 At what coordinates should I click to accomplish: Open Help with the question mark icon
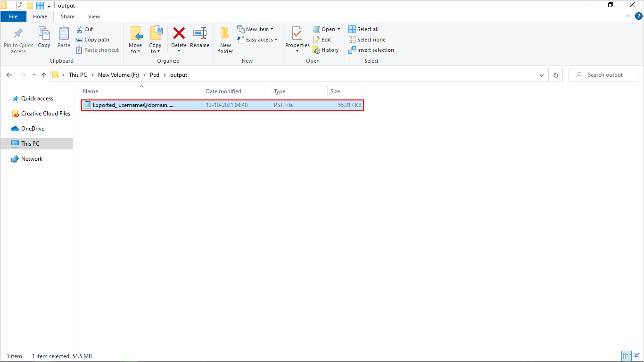point(639,16)
